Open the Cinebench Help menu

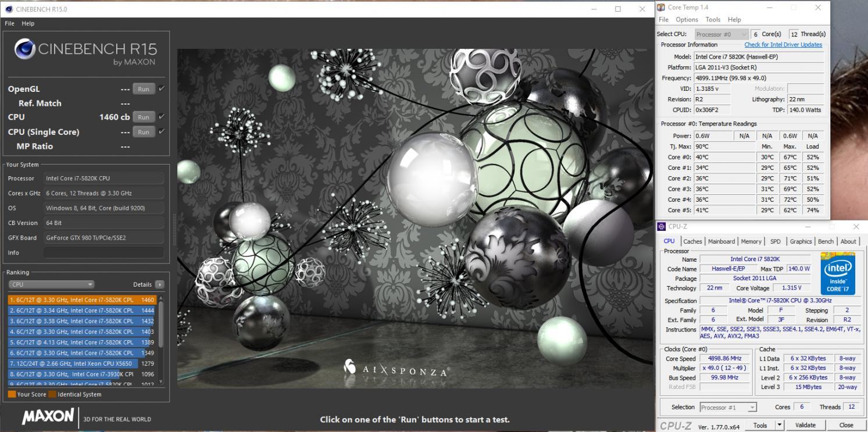28,23
